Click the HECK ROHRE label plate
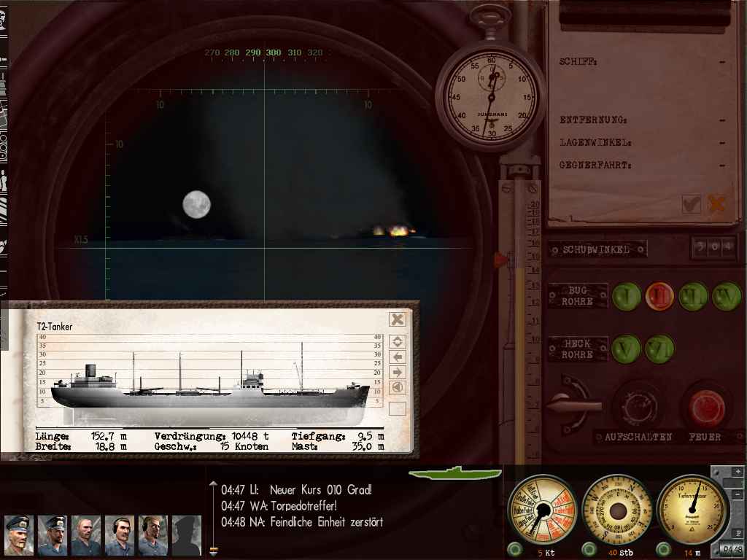The height and width of the screenshot is (560, 747). pos(578,349)
